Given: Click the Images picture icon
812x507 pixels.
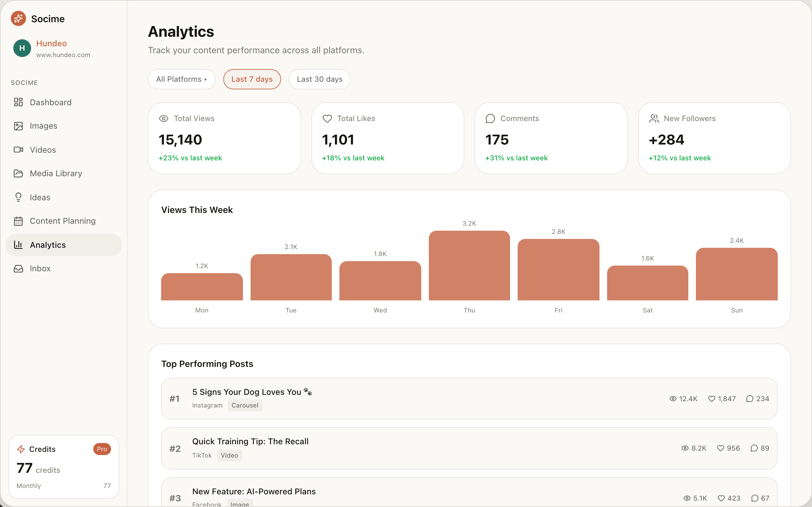Looking at the screenshot, I should (18, 126).
